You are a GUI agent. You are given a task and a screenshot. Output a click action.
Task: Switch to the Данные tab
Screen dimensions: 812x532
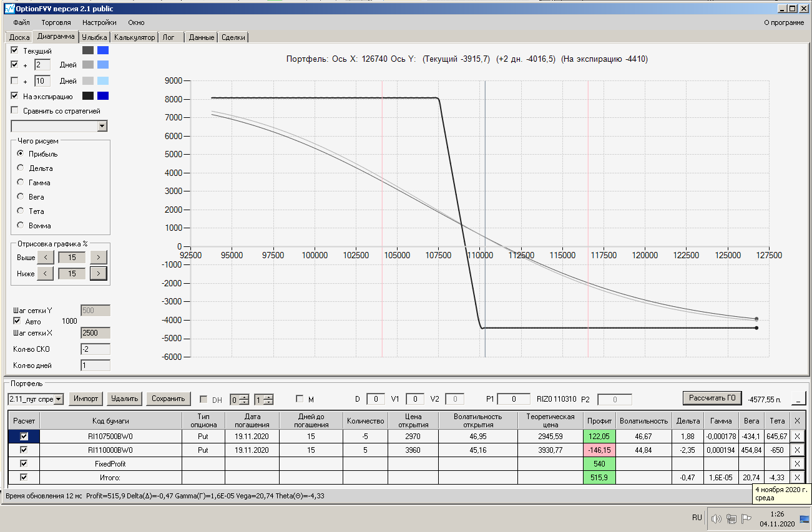202,37
